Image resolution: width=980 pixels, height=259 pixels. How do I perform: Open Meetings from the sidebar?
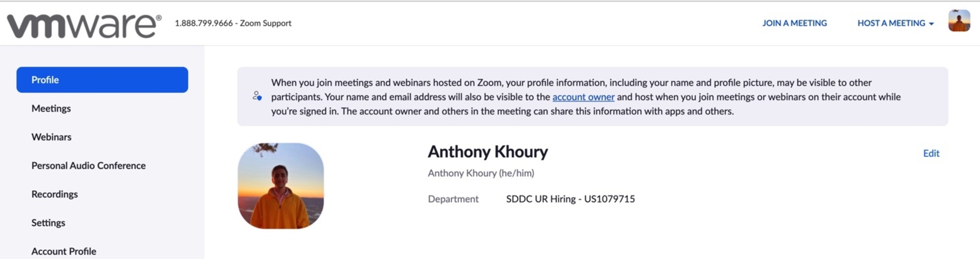(51, 109)
